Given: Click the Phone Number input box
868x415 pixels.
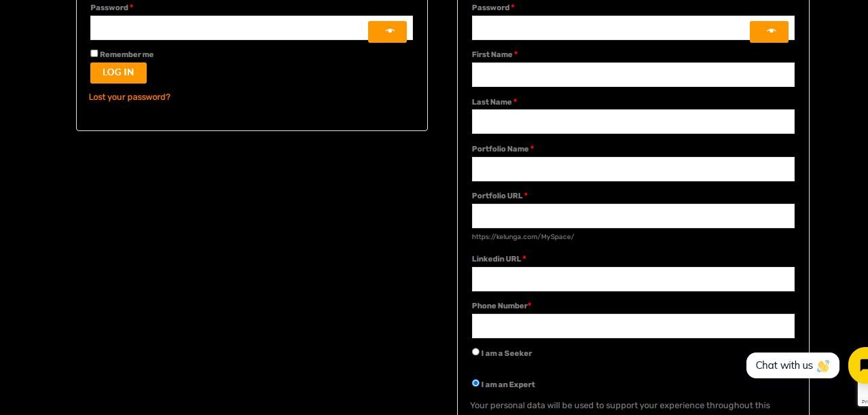Looking at the screenshot, I should tap(633, 326).
